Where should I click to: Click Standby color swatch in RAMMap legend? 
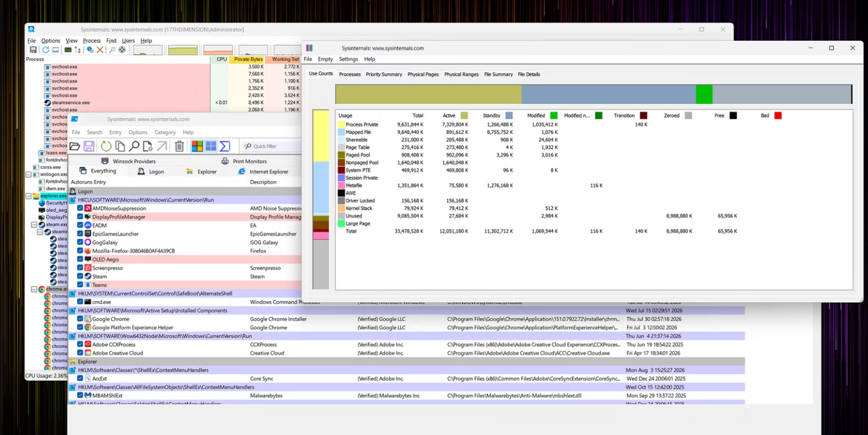(509, 115)
